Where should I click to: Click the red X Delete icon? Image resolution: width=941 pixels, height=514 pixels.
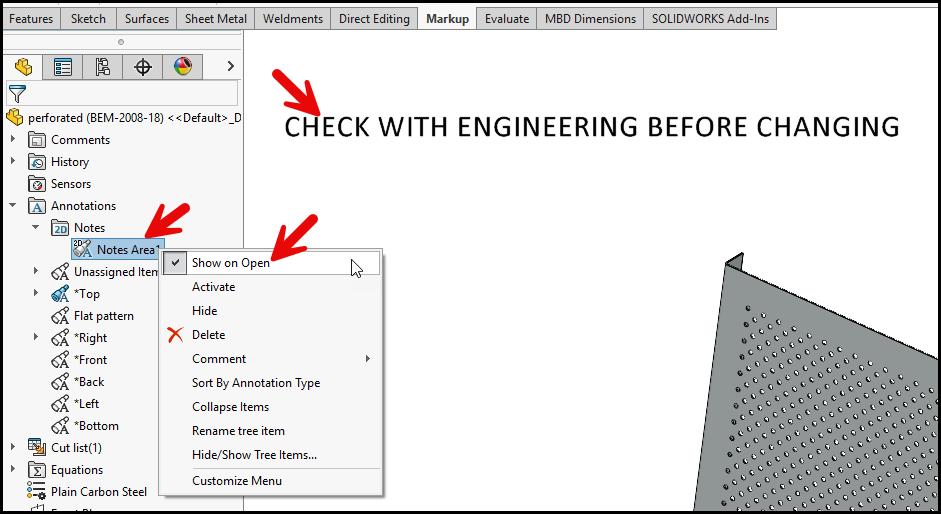pyautogui.click(x=176, y=335)
